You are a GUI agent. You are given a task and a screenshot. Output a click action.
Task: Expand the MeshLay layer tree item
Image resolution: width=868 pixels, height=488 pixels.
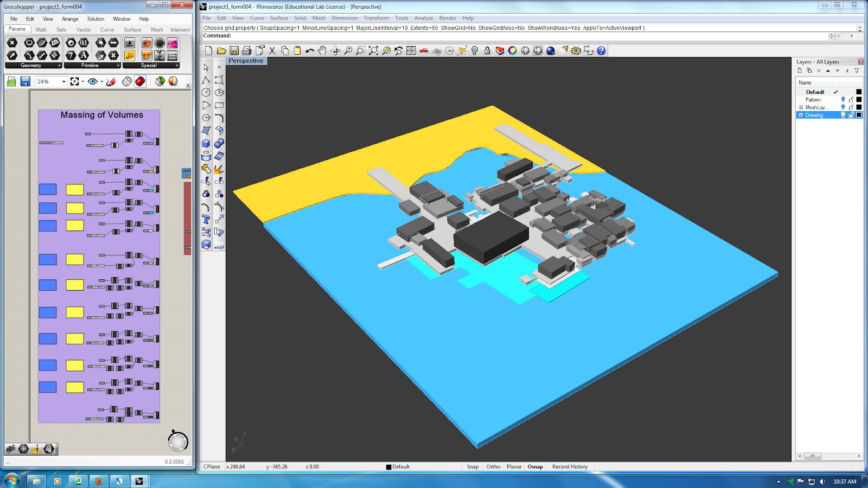tap(801, 107)
